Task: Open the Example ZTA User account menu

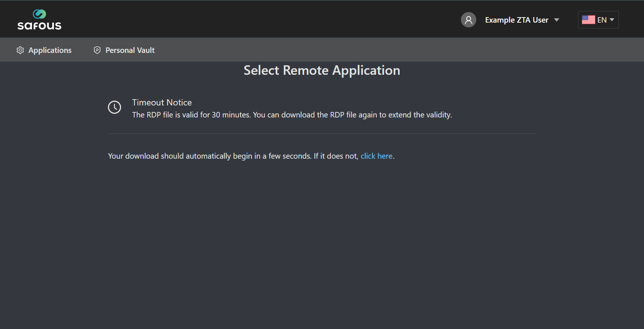Action: (x=516, y=20)
